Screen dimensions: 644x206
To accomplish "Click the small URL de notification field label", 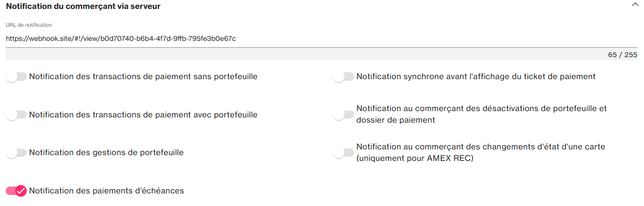I will click(x=29, y=25).
